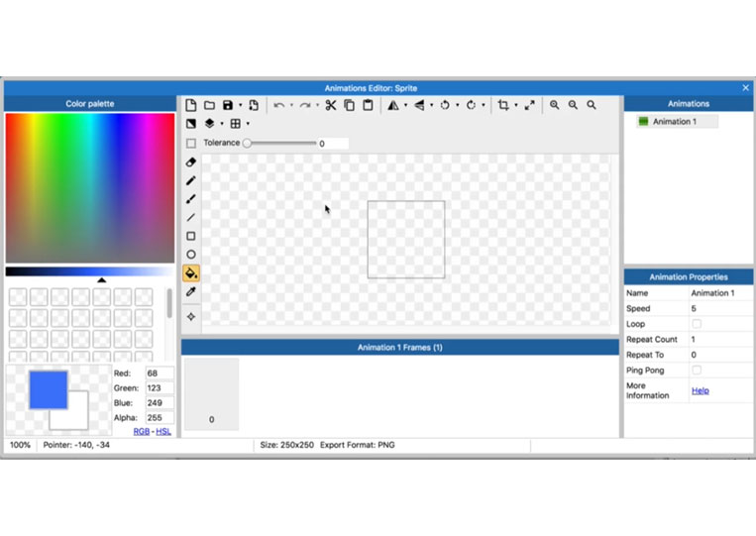Click the brightness gradient bar

[90, 271]
